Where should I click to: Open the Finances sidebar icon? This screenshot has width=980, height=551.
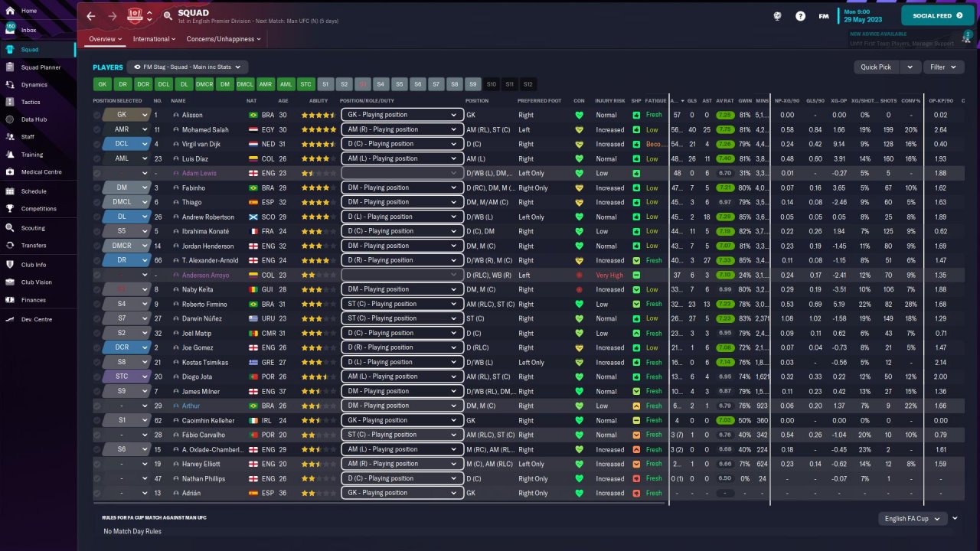pos(11,300)
